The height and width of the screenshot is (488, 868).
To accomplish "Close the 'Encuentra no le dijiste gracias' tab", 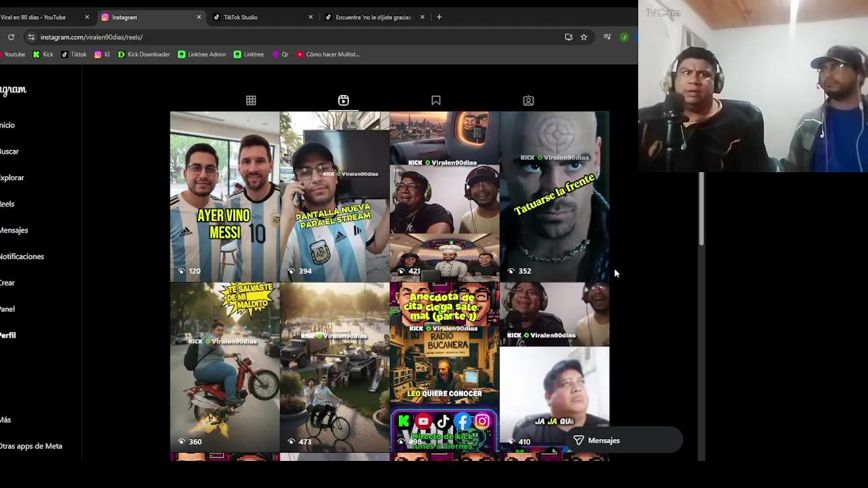I will click(x=422, y=17).
